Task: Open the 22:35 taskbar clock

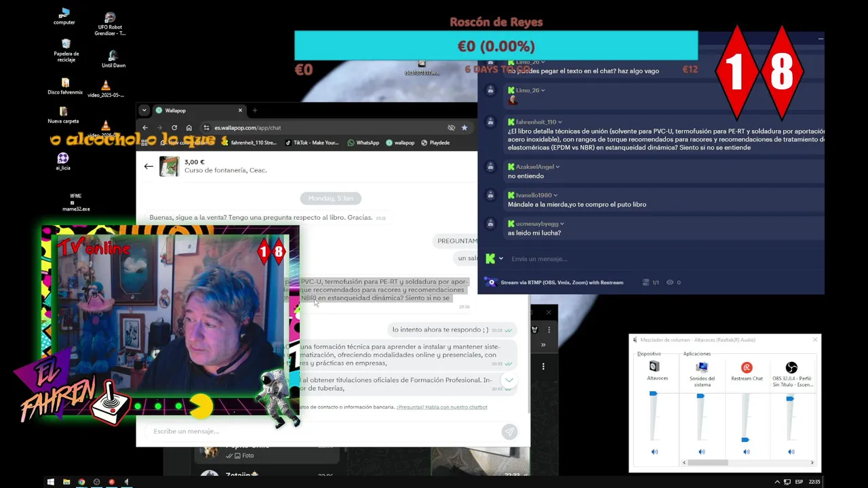Action: [x=814, y=482]
